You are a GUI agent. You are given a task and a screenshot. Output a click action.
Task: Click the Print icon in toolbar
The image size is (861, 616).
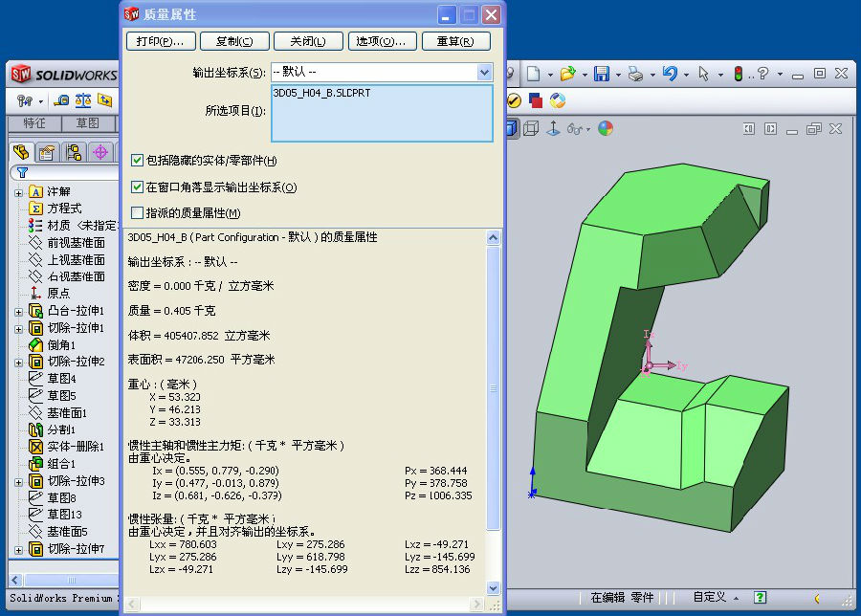coord(635,74)
